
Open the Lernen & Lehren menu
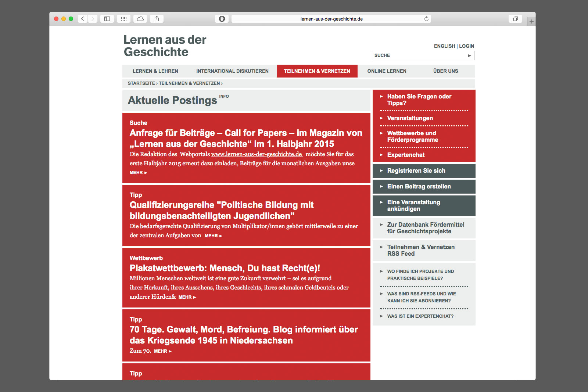click(x=155, y=71)
